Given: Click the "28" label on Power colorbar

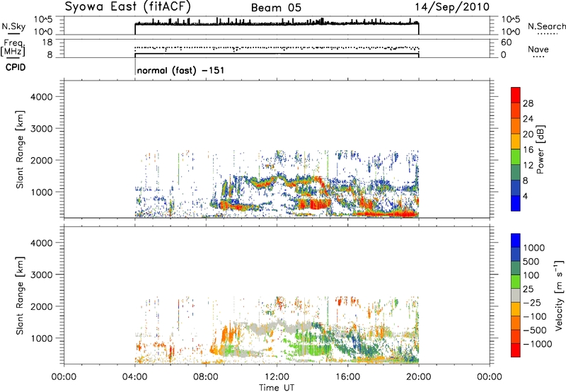Looking at the screenshot, I should pyautogui.click(x=528, y=103).
